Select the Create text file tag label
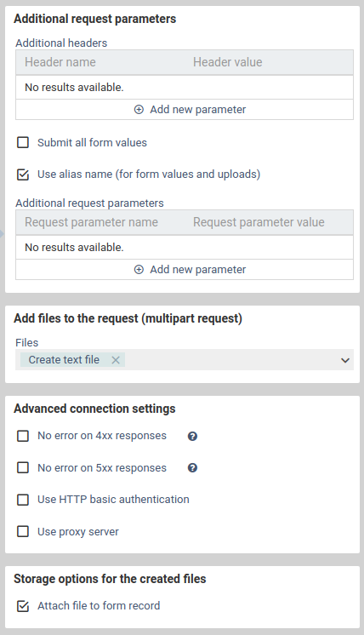The height and width of the screenshot is (635, 364). (x=64, y=359)
